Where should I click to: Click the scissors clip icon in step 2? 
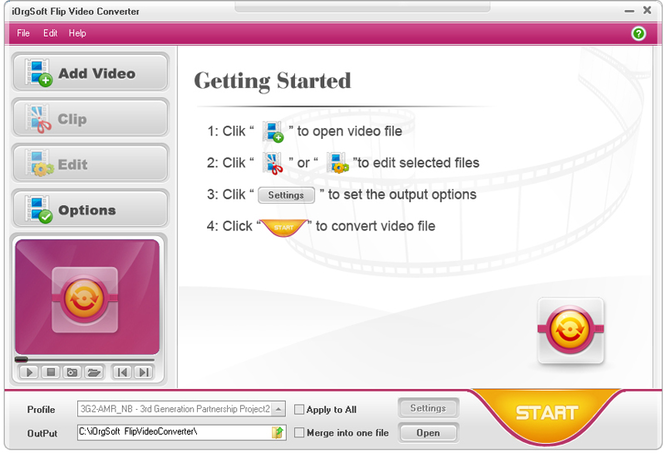click(x=272, y=163)
